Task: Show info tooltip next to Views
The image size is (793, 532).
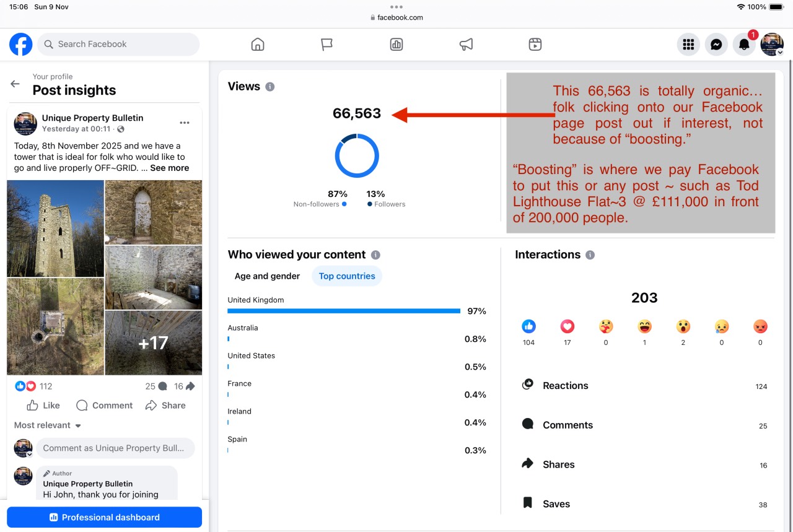Action: tap(270, 87)
